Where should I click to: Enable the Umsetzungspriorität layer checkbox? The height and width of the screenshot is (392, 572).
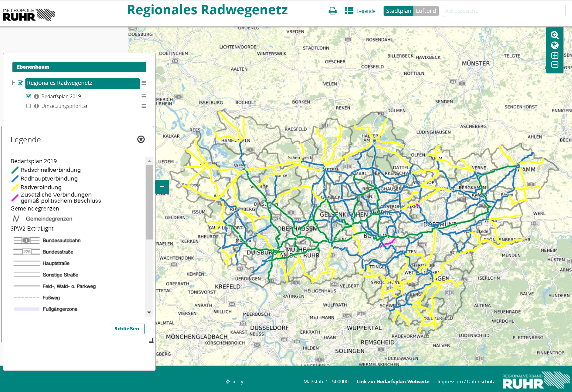point(29,106)
